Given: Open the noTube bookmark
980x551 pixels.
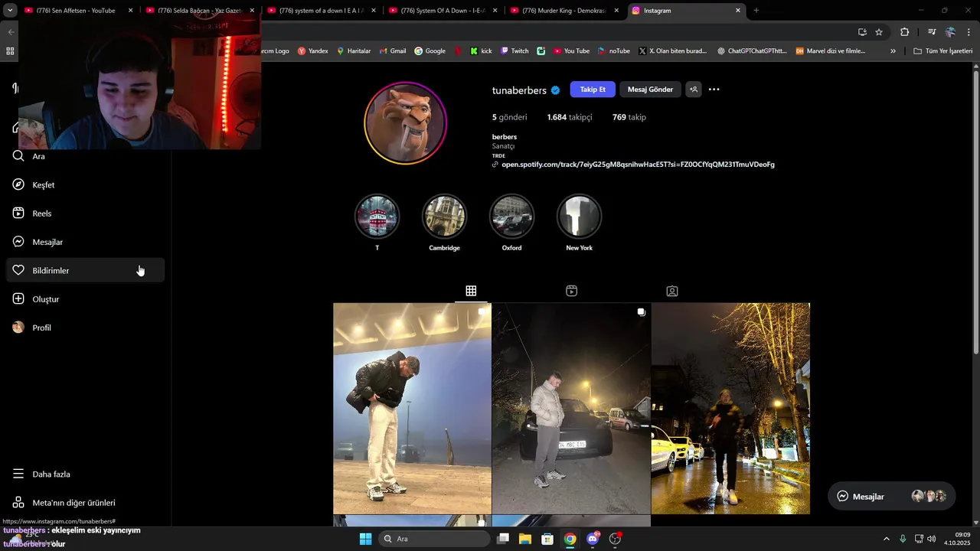Looking at the screenshot, I should [x=613, y=51].
